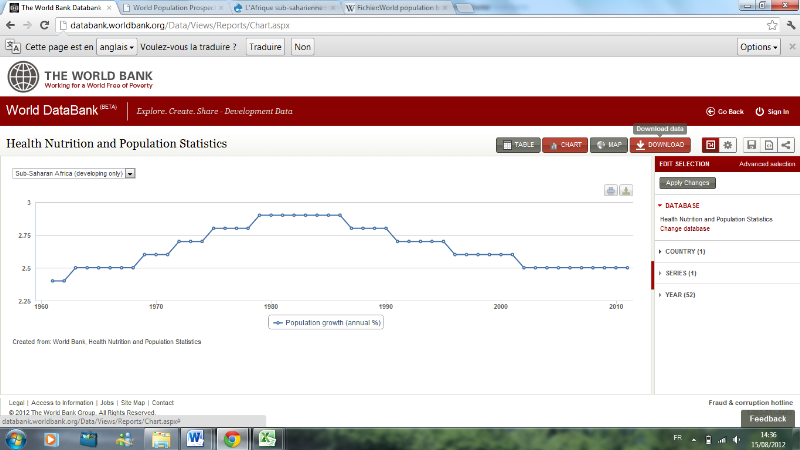Open Sub-Saharan Africa country dropdown
The image size is (800, 450).
pyautogui.click(x=73, y=173)
